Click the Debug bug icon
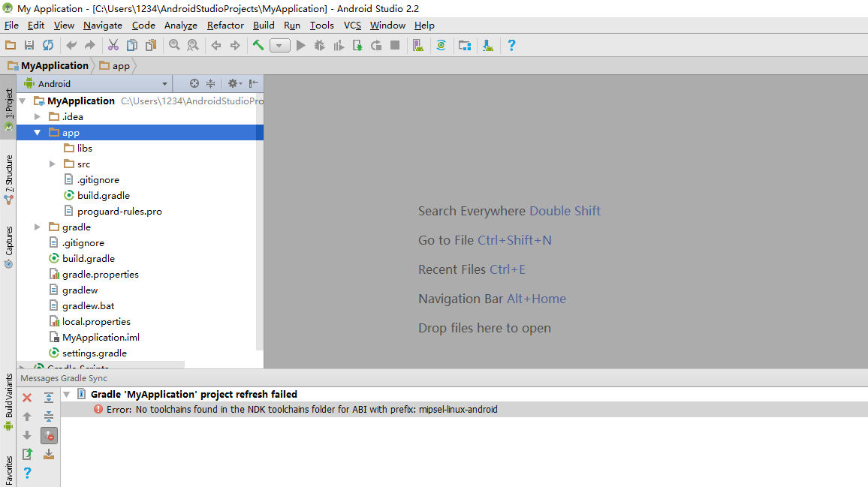868x487 pixels. pyautogui.click(x=319, y=45)
